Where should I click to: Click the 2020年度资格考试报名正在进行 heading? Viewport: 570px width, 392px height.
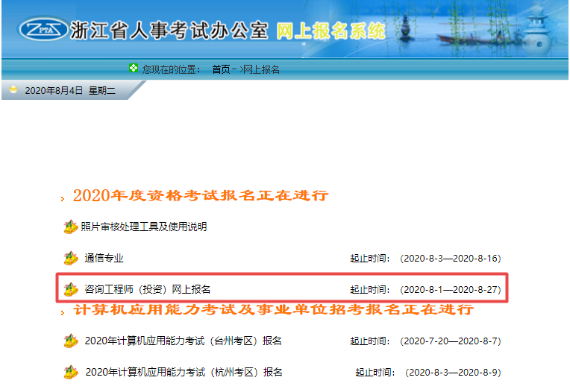coord(200,196)
